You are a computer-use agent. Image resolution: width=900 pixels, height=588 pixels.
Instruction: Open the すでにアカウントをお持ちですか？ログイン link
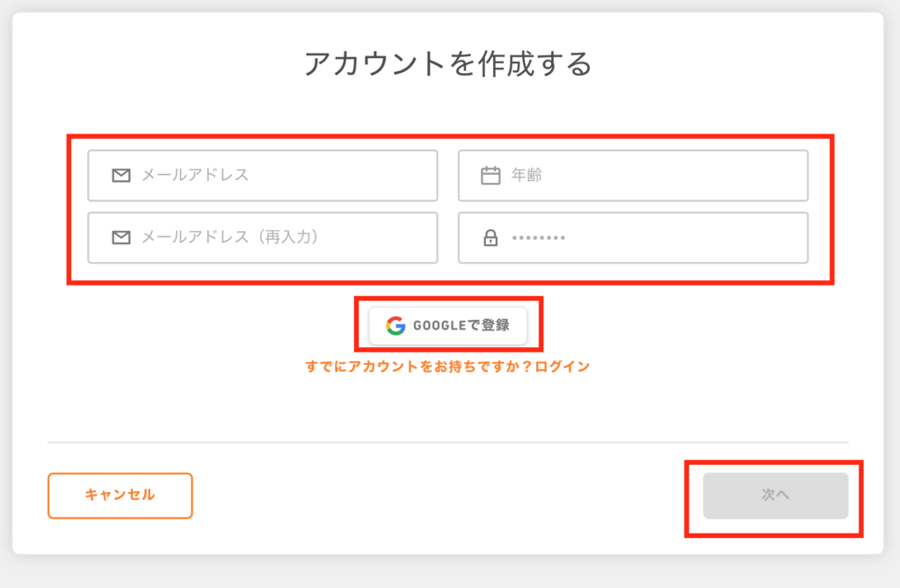[447, 367]
